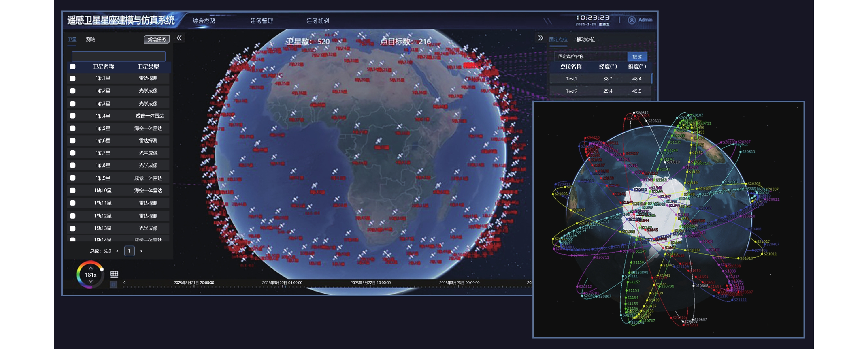Select the 1轨10星 satellite name
The height and width of the screenshot is (349, 868).
(x=103, y=190)
